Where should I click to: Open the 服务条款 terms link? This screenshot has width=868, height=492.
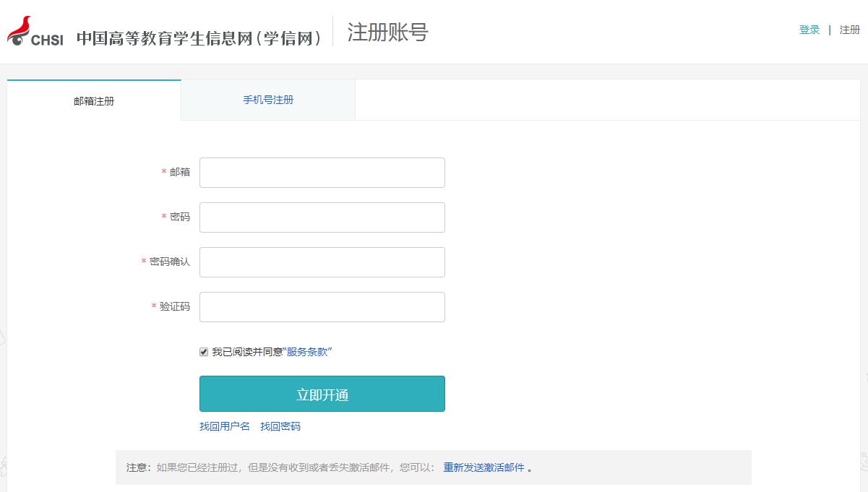pyautogui.click(x=307, y=352)
